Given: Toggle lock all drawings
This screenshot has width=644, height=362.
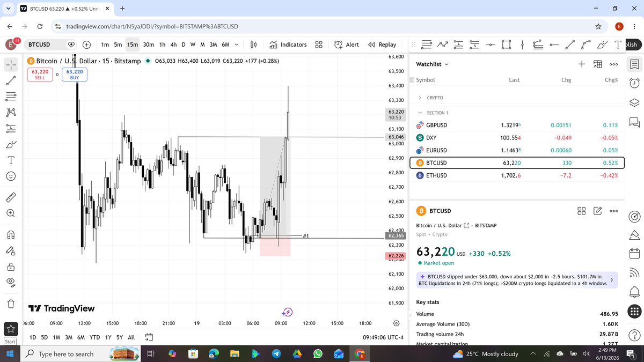Looking at the screenshot, I should click(11, 267).
